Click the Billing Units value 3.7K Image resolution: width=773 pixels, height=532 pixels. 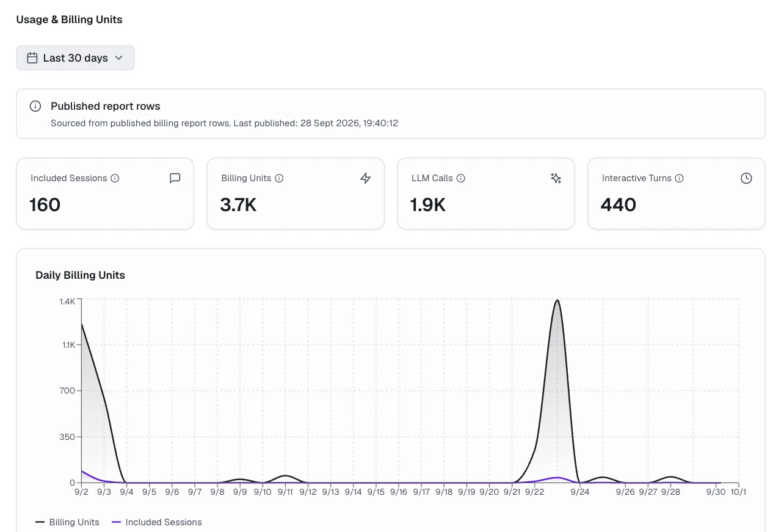(238, 204)
